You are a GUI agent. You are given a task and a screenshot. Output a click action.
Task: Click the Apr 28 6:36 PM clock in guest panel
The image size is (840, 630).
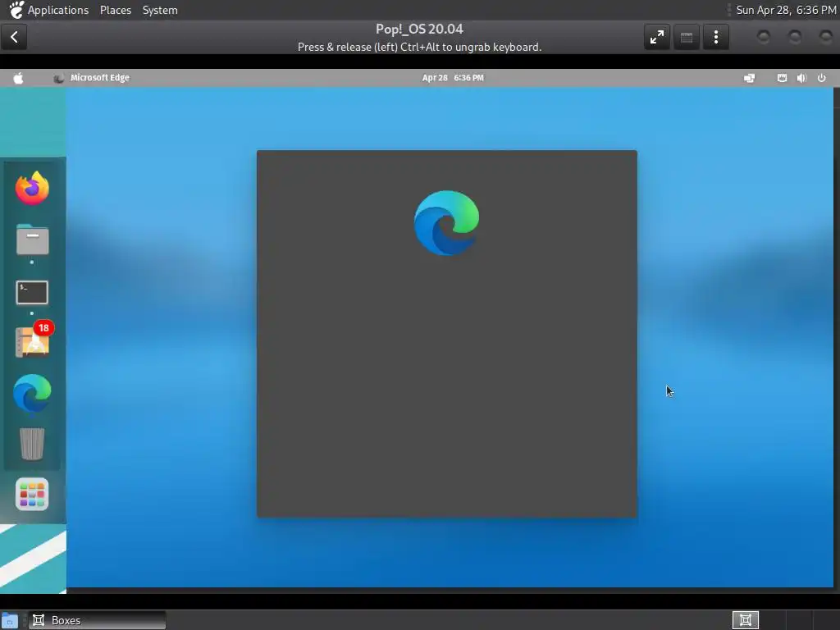tap(453, 78)
